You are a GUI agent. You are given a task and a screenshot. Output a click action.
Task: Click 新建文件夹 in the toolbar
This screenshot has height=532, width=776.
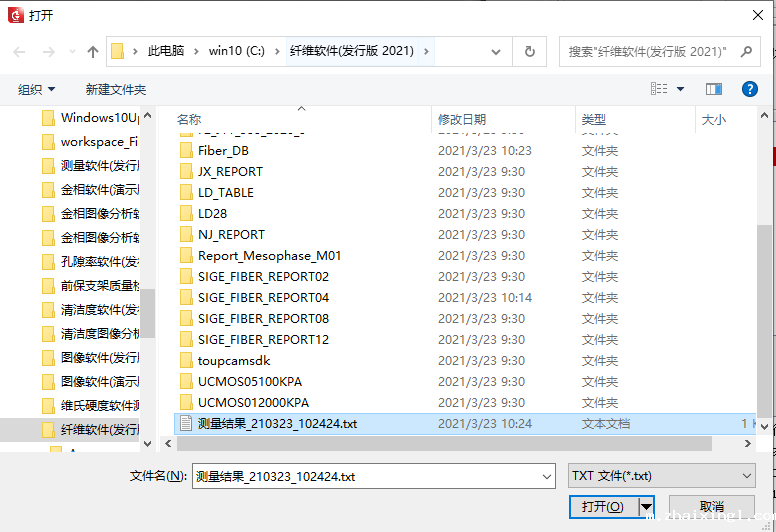pos(116,89)
